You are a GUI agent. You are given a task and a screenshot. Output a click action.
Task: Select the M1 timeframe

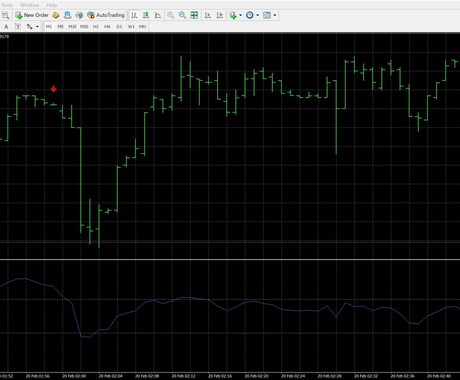tap(49, 27)
